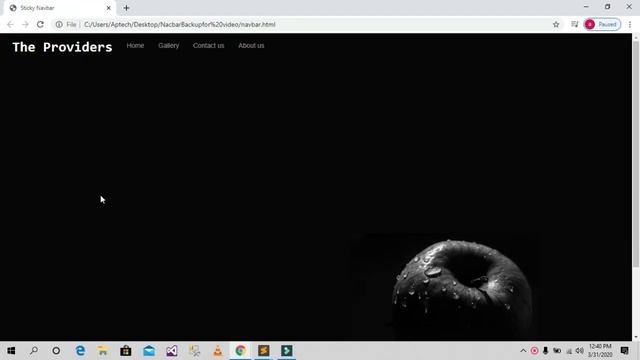This screenshot has width=640, height=360.
Task: Launch Microsoft Edge from taskbar
Action: click(80, 351)
